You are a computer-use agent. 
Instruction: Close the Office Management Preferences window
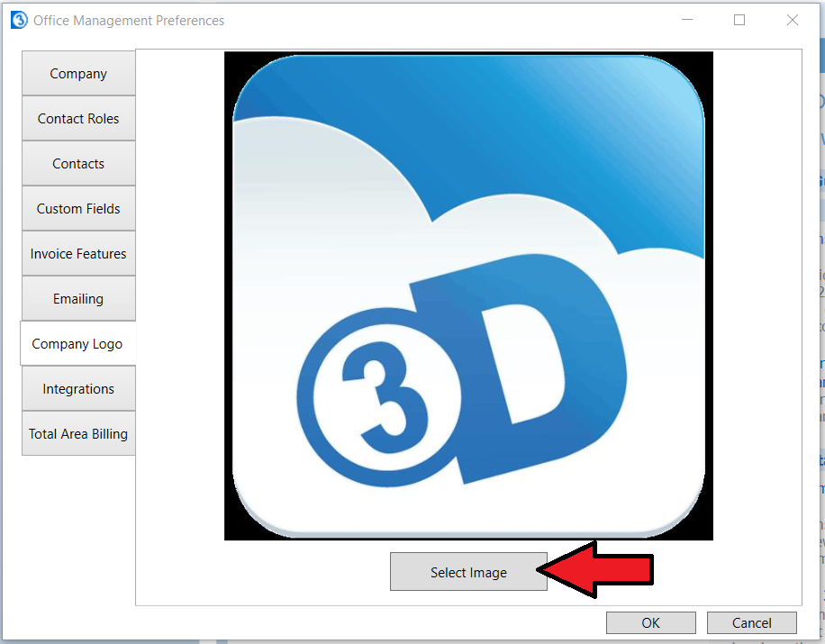(793, 20)
